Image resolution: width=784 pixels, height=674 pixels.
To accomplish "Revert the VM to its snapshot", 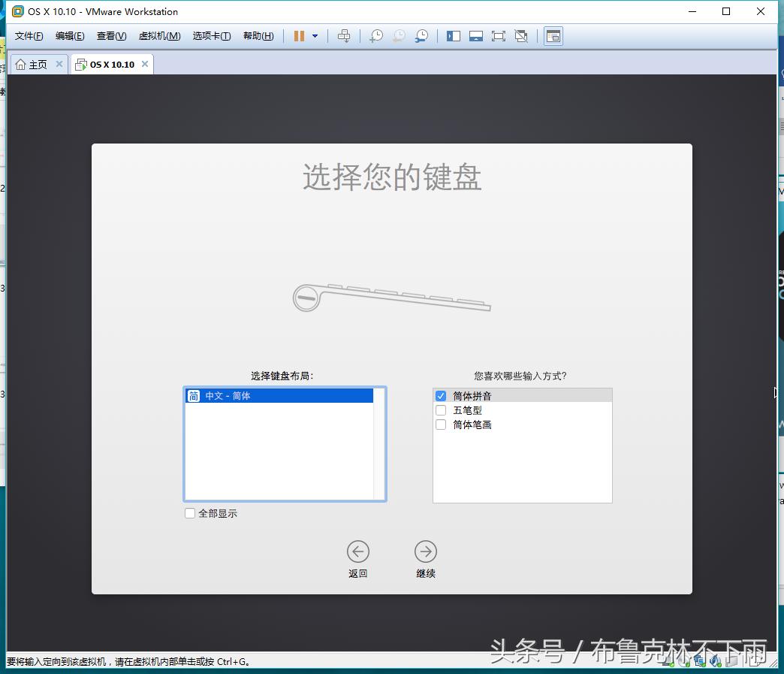I will (x=398, y=35).
